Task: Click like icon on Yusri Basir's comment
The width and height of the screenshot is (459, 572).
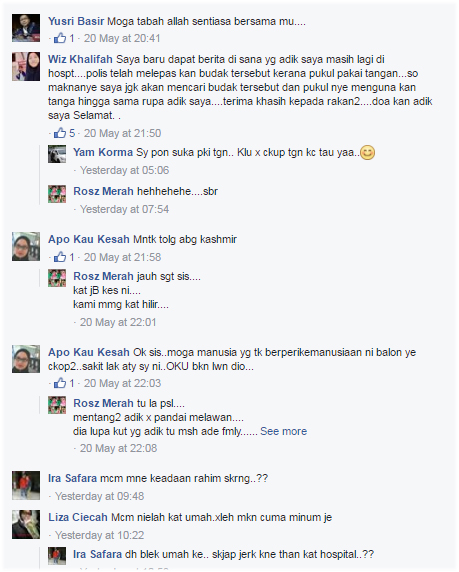Action: [60, 38]
